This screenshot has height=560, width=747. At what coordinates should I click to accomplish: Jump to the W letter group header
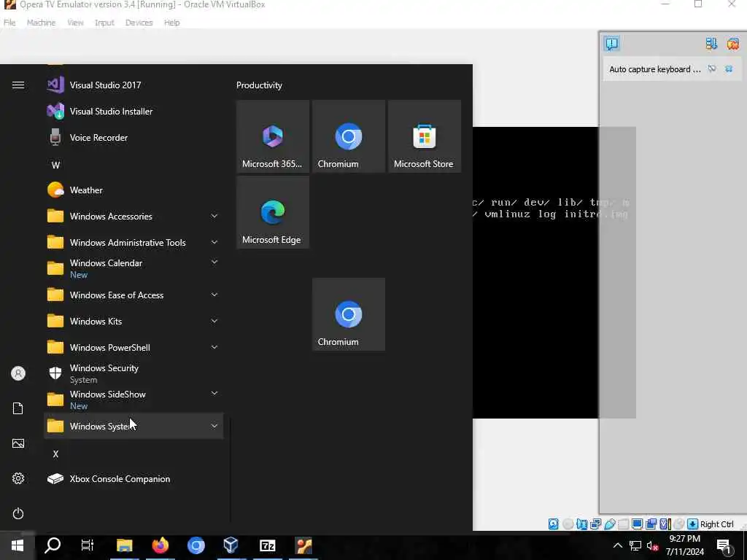pos(55,166)
